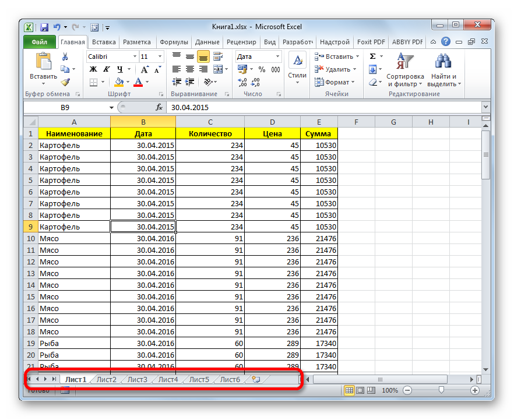Toggle middle vertical alignment button
The width and height of the screenshot is (514, 420).
(190, 57)
